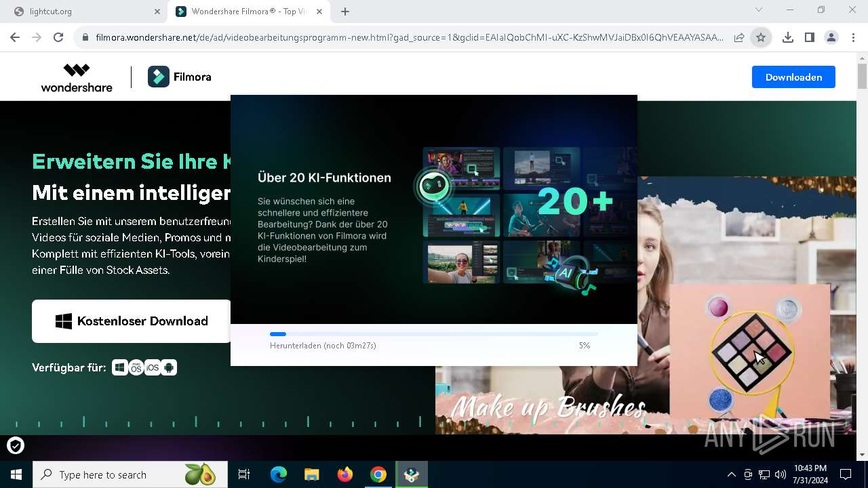Open the notification center
This screenshot has width=868, height=488.
click(846, 474)
